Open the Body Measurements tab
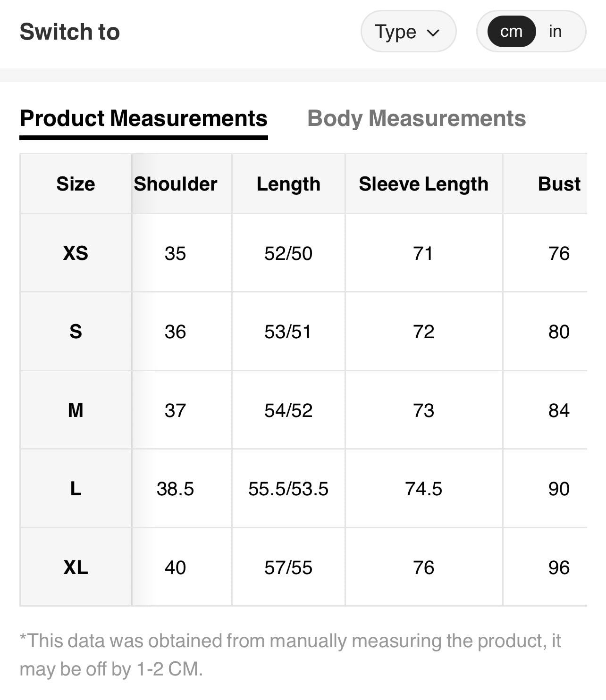Screen dimensions: 606x700 [416, 118]
